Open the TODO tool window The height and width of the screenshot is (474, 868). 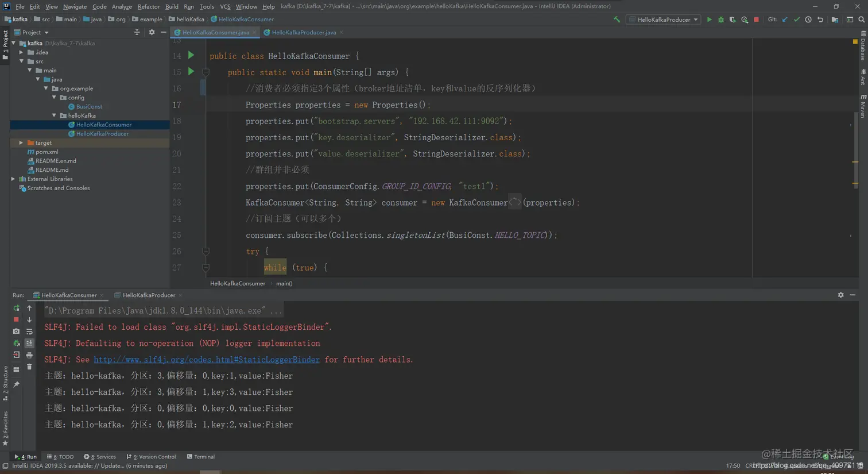click(x=60, y=457)
